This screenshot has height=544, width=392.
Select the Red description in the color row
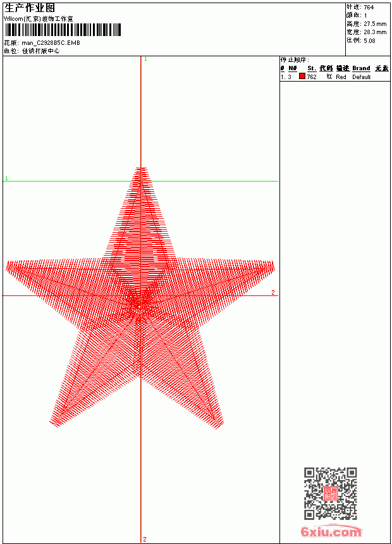pyautogui.click(x=341, y=77)
